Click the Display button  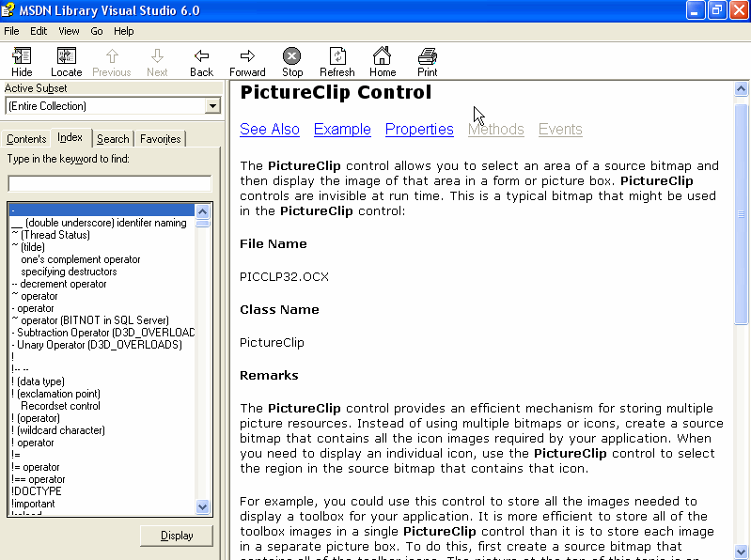pos(177,536)
